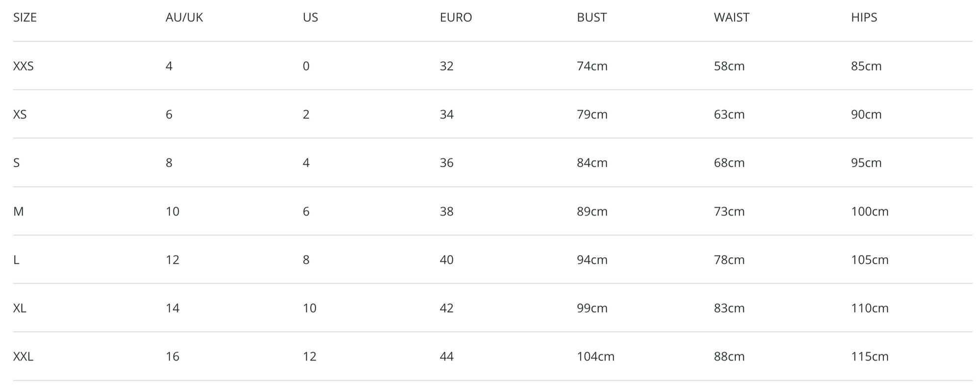The image size is (980, 389).
Task: Select the M size row label
Action: (18, 212)
